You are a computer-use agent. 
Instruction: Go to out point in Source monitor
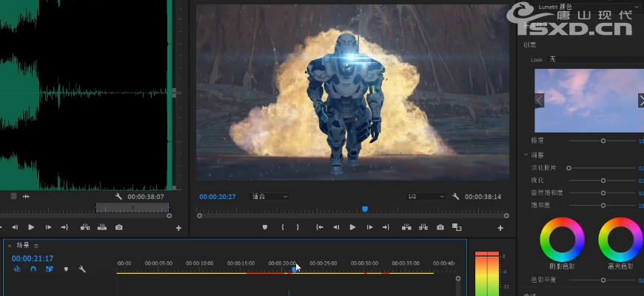click(64, 227)
